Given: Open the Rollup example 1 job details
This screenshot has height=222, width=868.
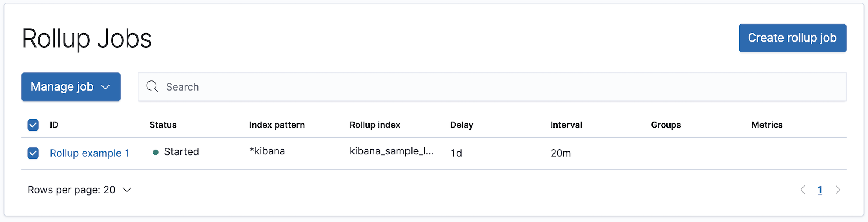Looking at the screenshot, I should (90, 153).
